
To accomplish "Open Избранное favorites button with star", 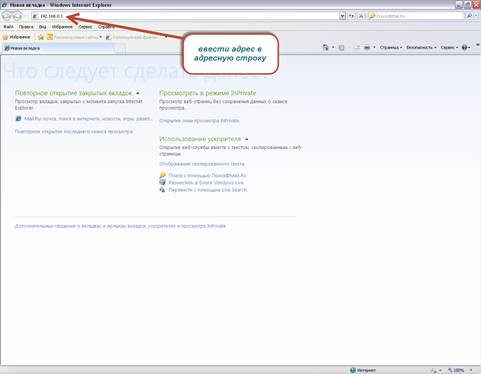I will pyautogui.click(x=17, y=37).
